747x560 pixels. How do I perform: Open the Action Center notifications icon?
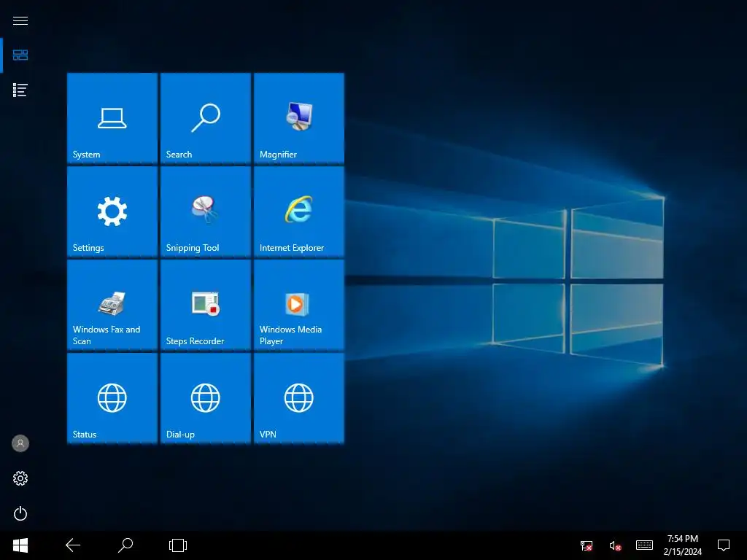click(724, 545)
